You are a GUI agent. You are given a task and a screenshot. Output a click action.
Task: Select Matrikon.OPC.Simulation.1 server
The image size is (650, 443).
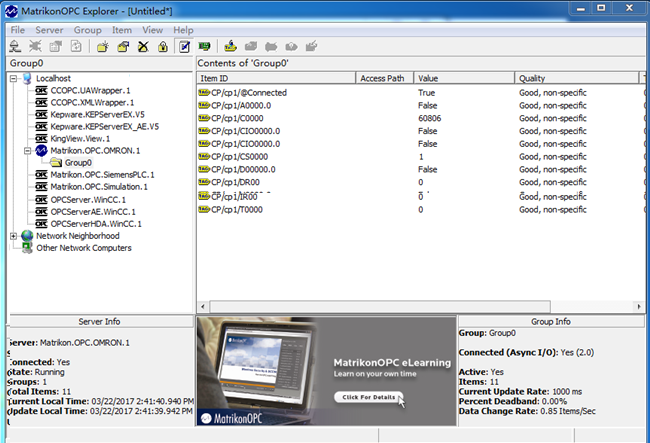pyautogui.click(x=99, y=186)
